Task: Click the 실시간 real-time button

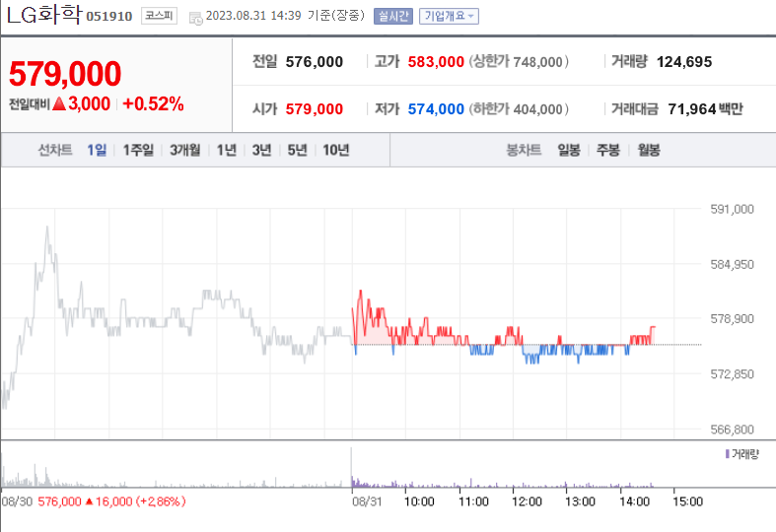Action: coord(393,17)
